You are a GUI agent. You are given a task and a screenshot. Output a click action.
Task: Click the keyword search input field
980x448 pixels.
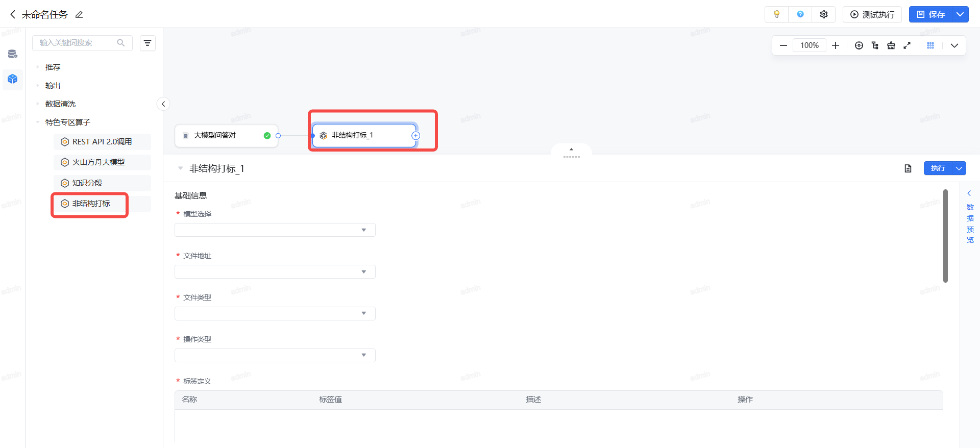(77, 43)
